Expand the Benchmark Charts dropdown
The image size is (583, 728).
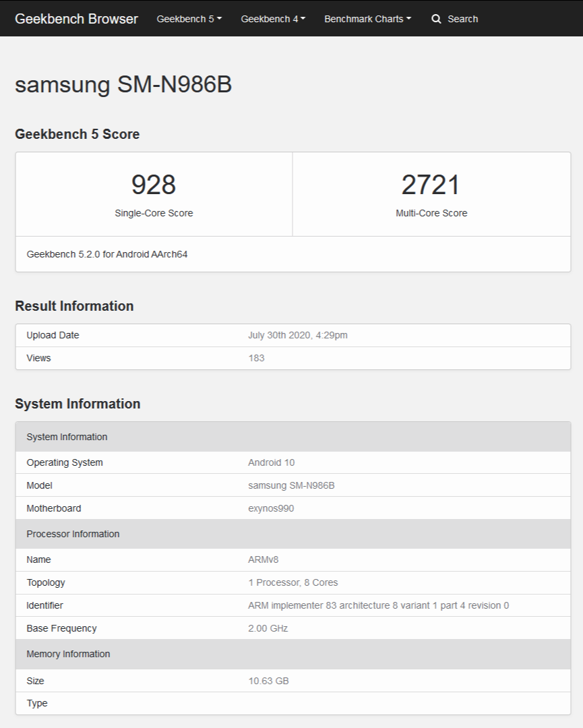point(367,19)
